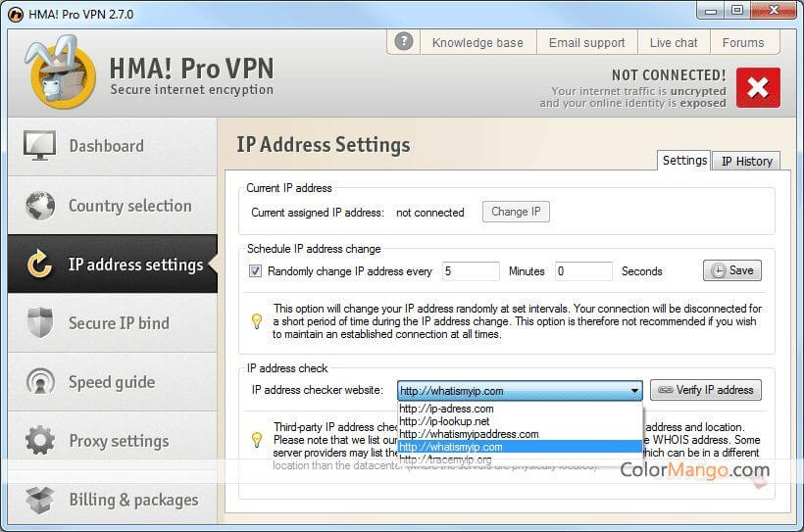This screenshot has height=532, width=804.
Task: Open the Country selection section
Action: [x=113, y=206]
